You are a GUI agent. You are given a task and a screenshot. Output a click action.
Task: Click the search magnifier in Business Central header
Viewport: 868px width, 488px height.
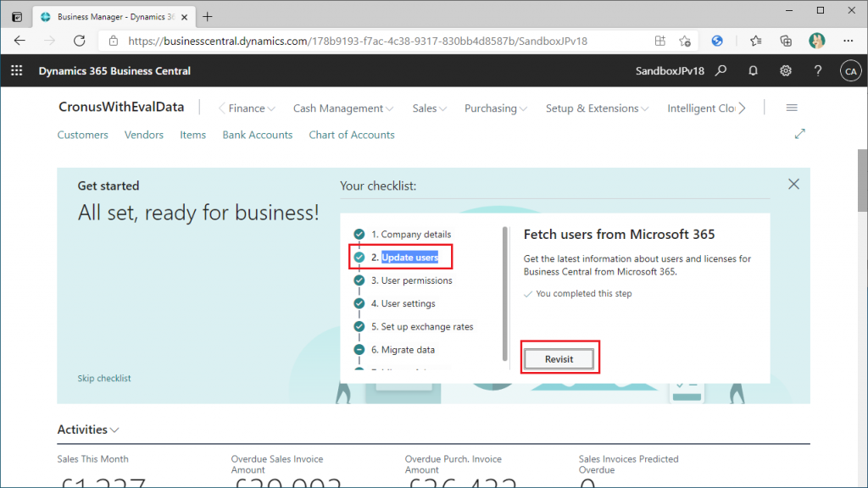[721, 71]
